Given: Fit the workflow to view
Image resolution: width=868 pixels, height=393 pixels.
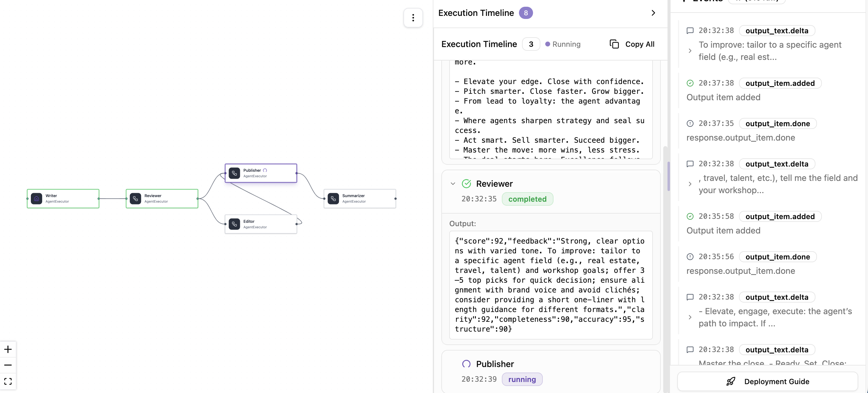Looking at the screenshot, I should (x=8, y=381).
